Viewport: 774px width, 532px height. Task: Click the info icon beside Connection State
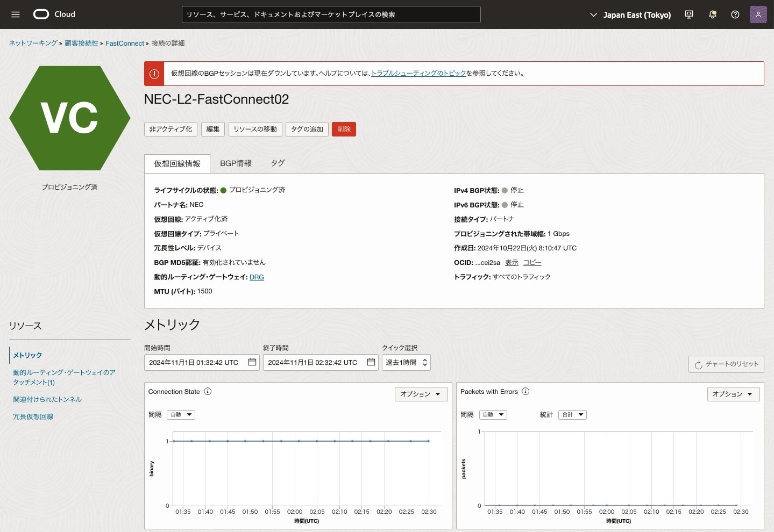(208, 391)
